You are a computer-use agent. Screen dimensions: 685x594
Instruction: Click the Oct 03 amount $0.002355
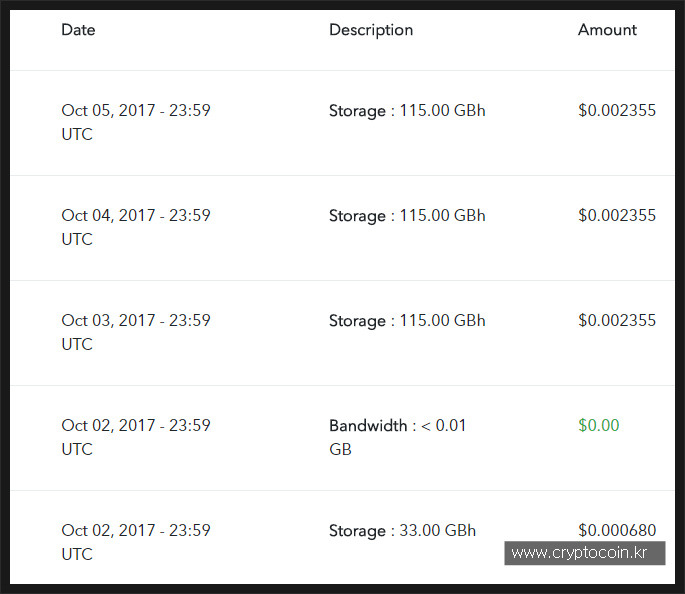(x=617, y=321)
